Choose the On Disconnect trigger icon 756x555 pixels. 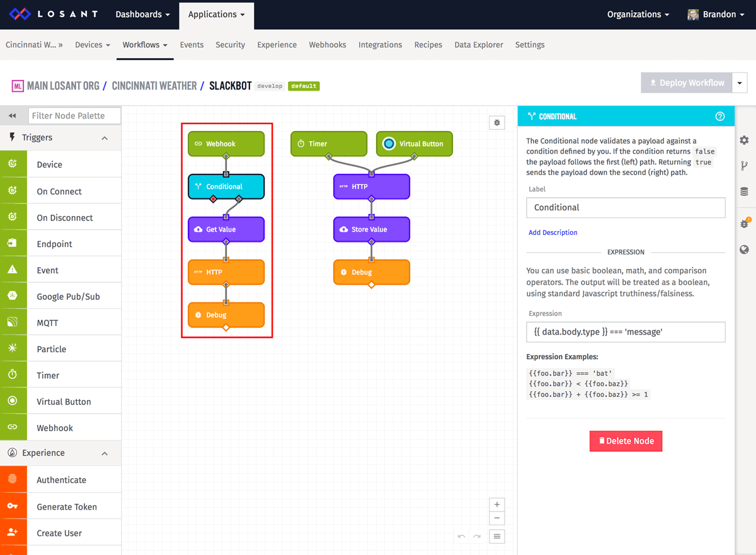coord(13,217)
